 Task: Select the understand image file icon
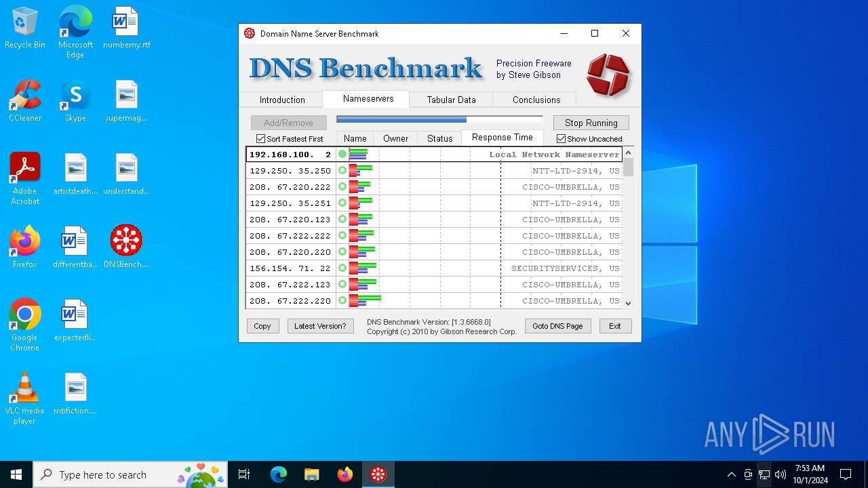[x=126, y=175]
